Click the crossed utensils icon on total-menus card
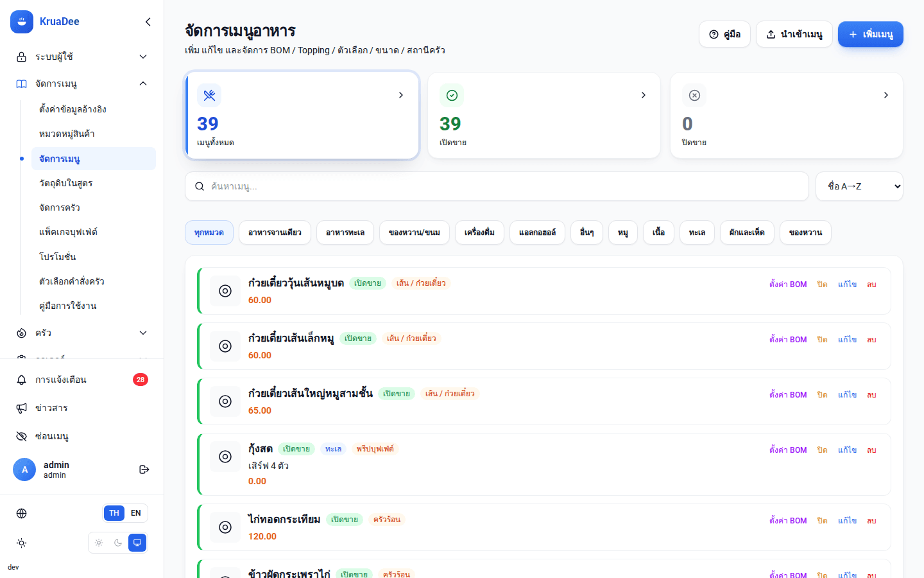The width and height of the screenshot is (924, 578). coord(209,95)
